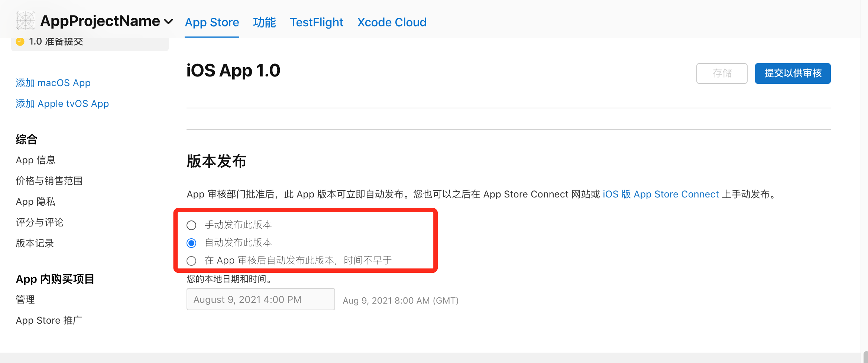Select the 自动发布此版本 radio button

pyautogui.click(x=191, y=243)
